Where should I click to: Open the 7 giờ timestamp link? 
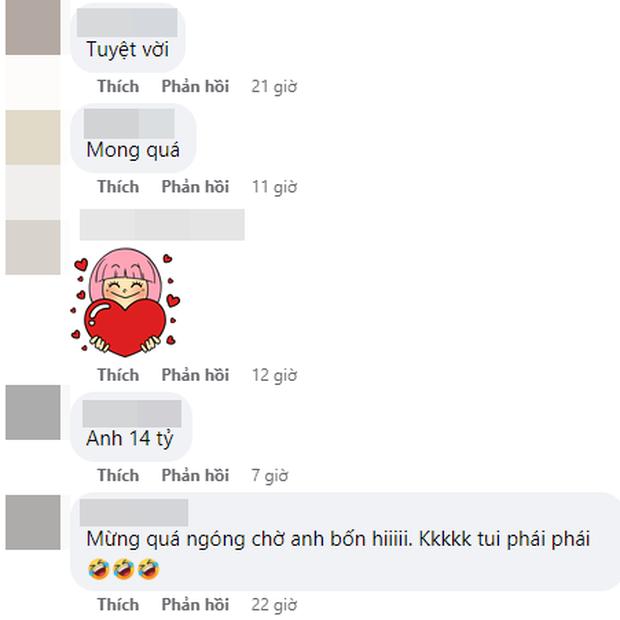(x=270, y=476)
